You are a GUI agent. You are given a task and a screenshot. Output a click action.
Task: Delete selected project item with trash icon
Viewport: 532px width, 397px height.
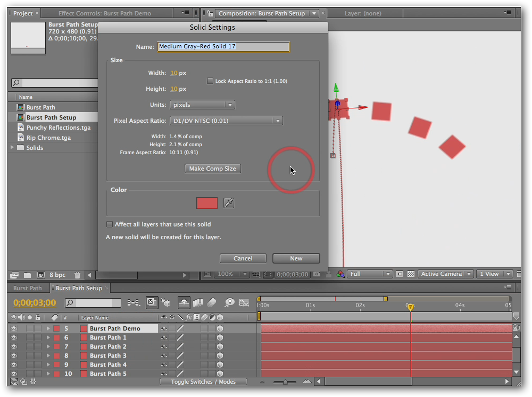[x=77, y=275]
